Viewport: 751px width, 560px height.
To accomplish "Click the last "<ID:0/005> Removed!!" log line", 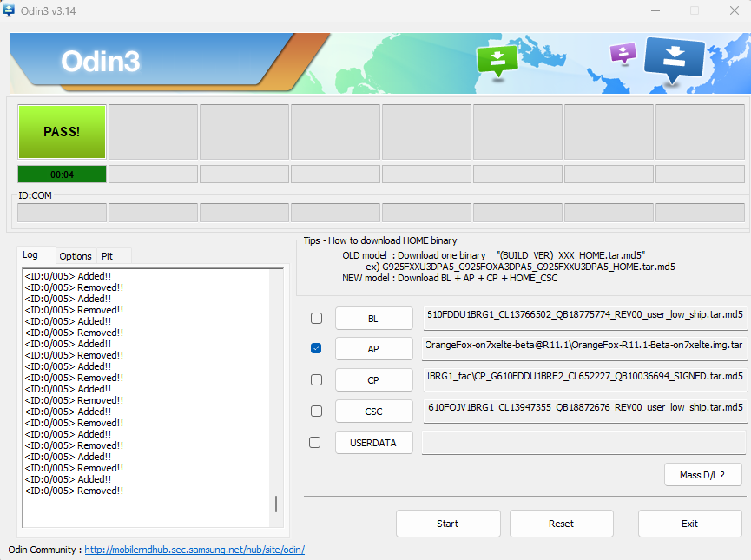I will [75, 491].
